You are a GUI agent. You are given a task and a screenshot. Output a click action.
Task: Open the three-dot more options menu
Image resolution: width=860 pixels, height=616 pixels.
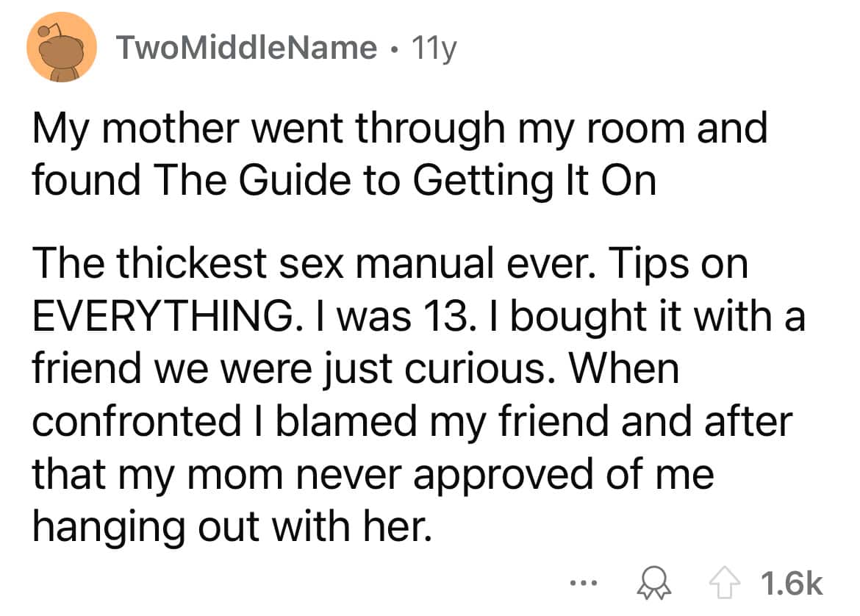[581, 584]
